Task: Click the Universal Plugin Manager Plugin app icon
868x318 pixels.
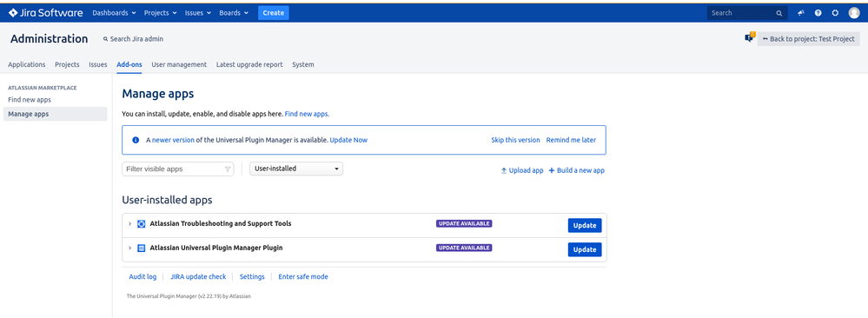Action: pyautogui.click(x=141, y=248)
